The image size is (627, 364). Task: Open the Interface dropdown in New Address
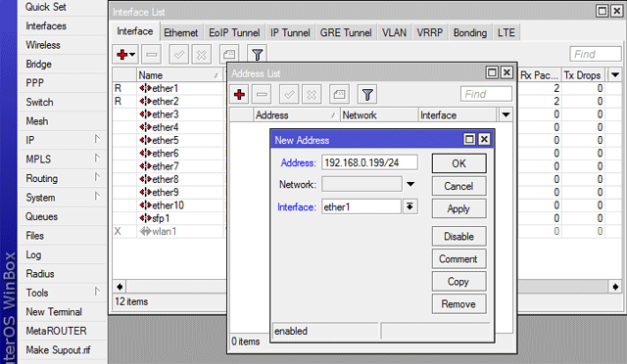coord(410,206)
